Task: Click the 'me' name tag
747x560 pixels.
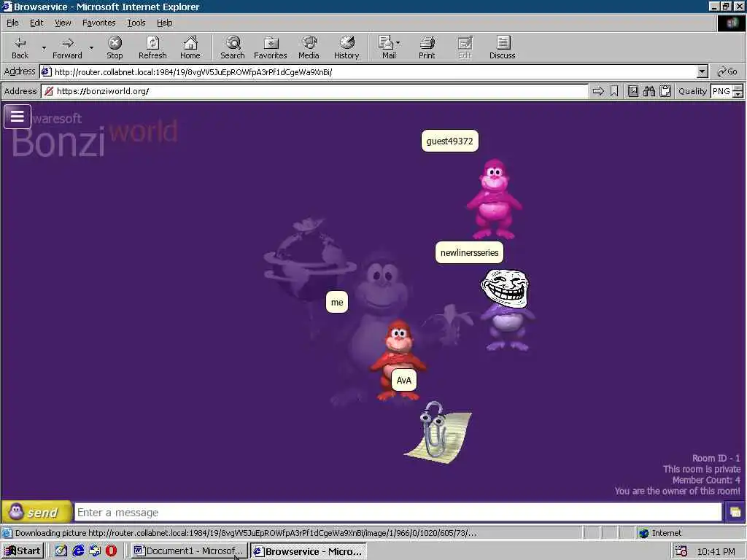Action: (x=337, y=303)
